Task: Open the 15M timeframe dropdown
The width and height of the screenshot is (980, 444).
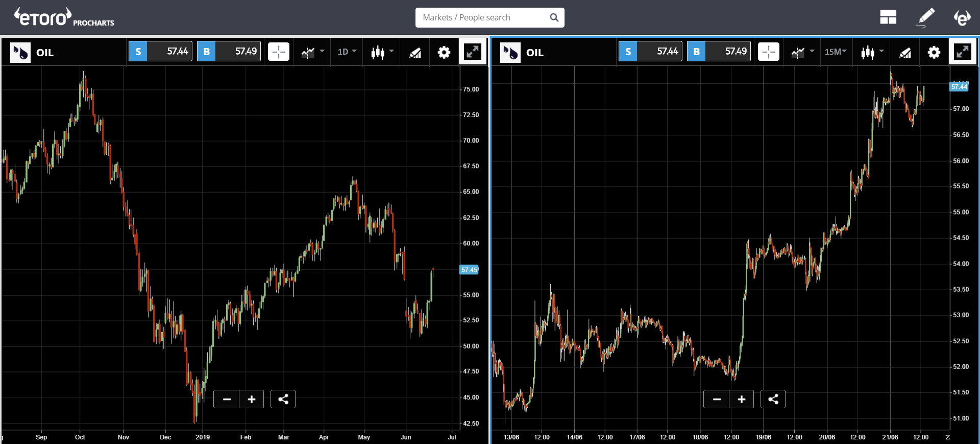Action: point(836,52)
